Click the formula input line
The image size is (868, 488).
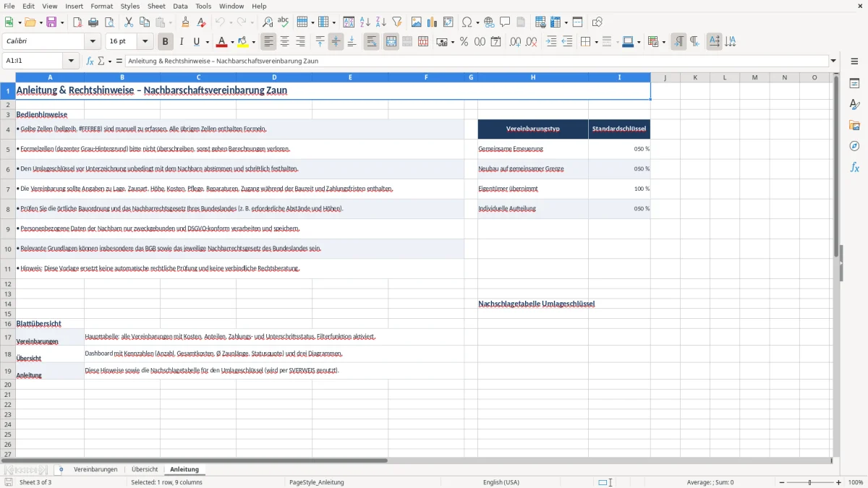(x=476, y=61)
